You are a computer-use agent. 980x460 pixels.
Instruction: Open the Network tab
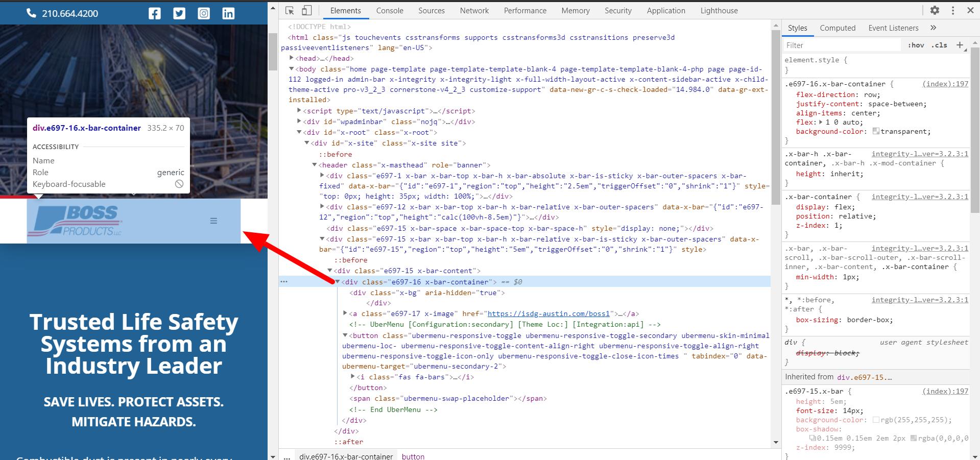[x=474, y=11]
